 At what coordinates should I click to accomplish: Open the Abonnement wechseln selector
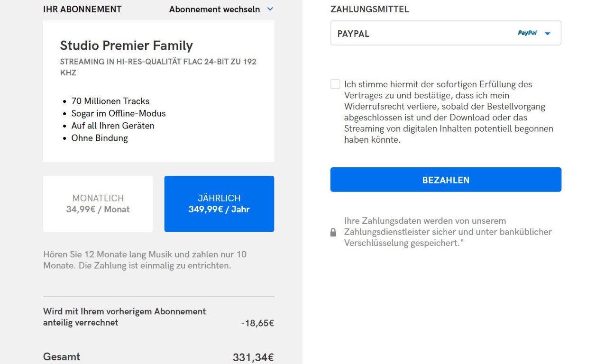[221, 9]
